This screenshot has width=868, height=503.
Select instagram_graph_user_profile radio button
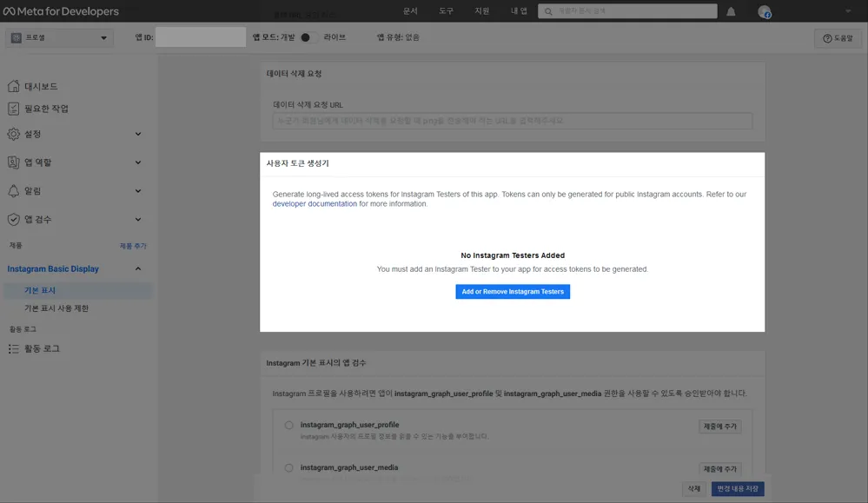click(289, 425)
